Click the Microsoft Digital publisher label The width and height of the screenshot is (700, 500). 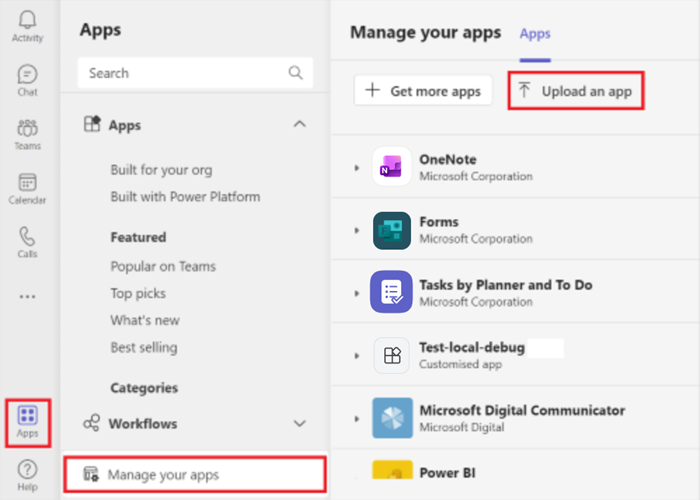coord(462,427)
